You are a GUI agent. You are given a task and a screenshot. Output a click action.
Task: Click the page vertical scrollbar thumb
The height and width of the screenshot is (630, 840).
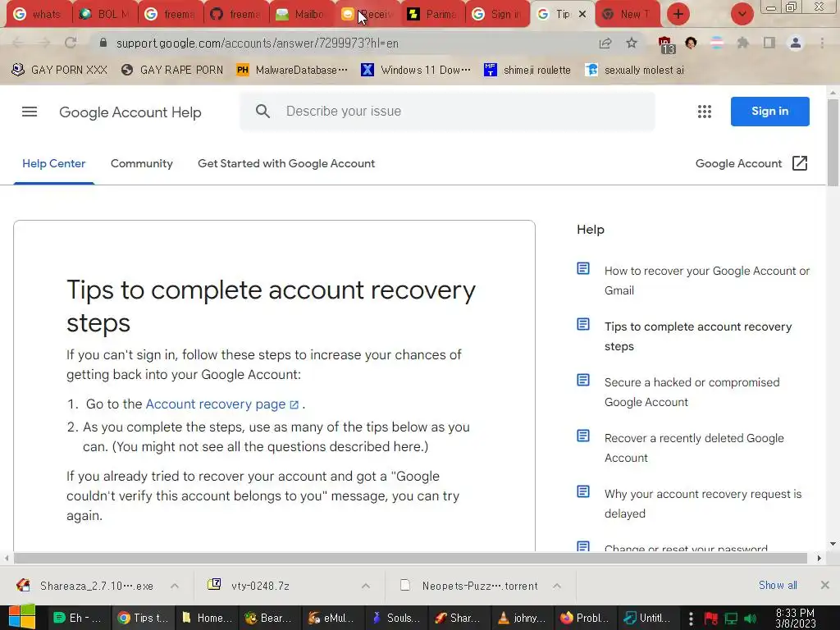coord(833,143)
